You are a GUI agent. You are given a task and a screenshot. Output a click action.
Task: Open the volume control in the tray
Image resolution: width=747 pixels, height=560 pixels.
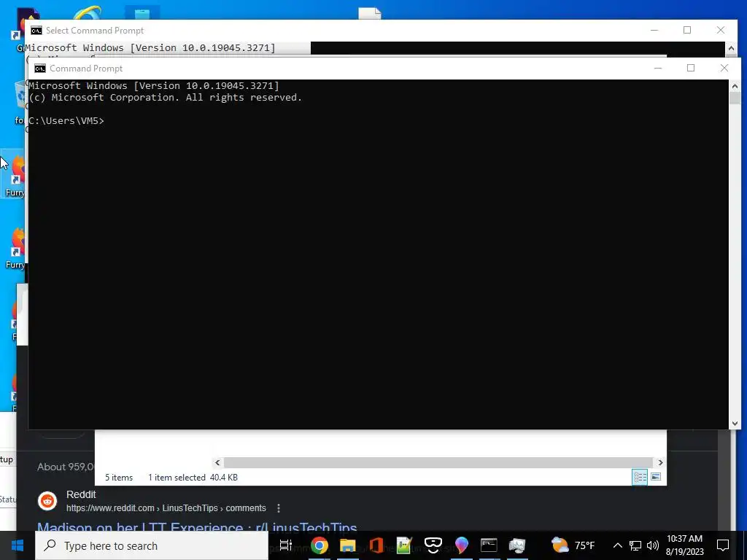click(653, 545)
